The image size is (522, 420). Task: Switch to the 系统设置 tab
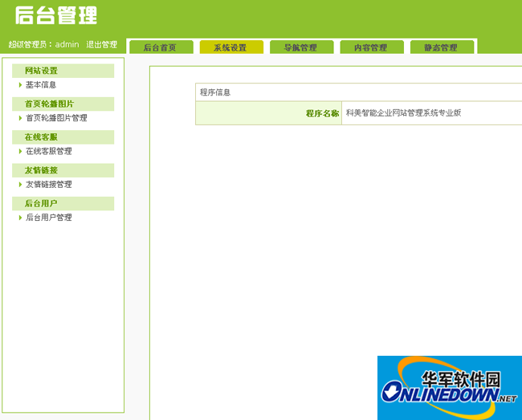(231, 47)
